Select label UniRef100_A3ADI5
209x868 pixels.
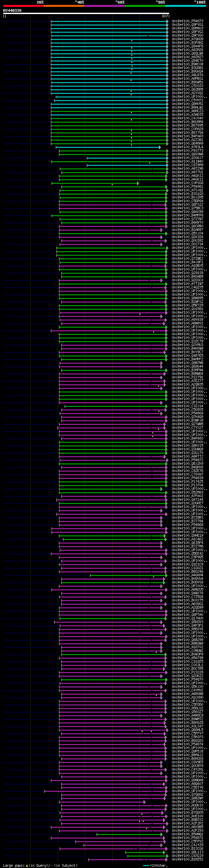pos(187,114)
